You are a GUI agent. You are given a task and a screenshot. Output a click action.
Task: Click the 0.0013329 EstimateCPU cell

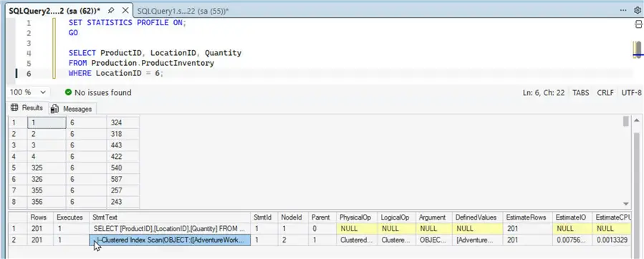(x=612, y=240)
